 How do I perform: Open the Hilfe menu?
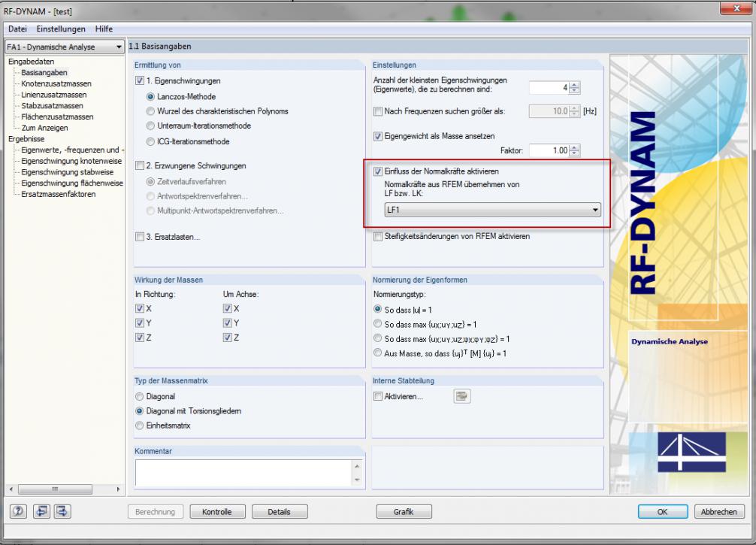click(104, 29)
